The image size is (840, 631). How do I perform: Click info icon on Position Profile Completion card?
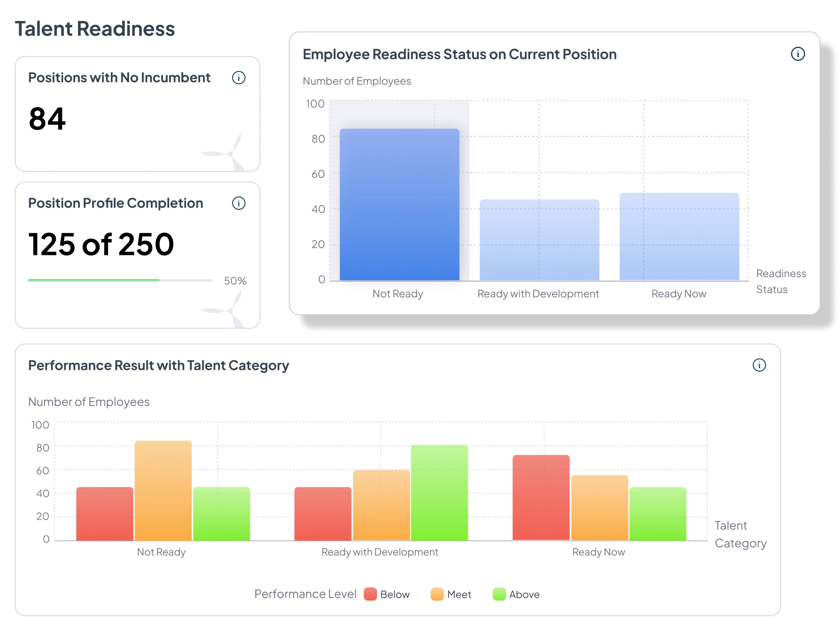(239, 203)
